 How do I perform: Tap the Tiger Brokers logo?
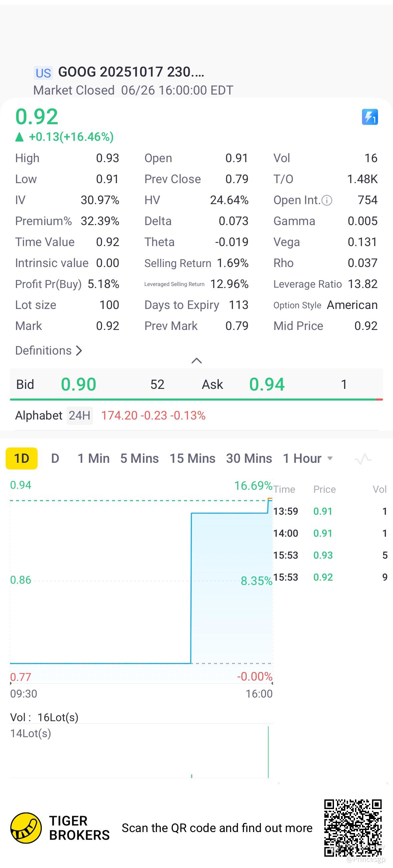pos(26,828)
